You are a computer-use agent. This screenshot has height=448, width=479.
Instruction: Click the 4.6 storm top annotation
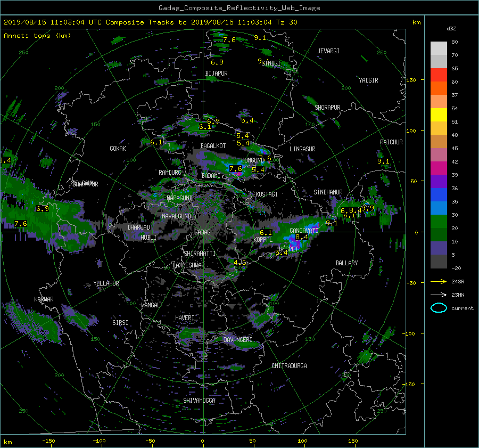coord(240,263)
